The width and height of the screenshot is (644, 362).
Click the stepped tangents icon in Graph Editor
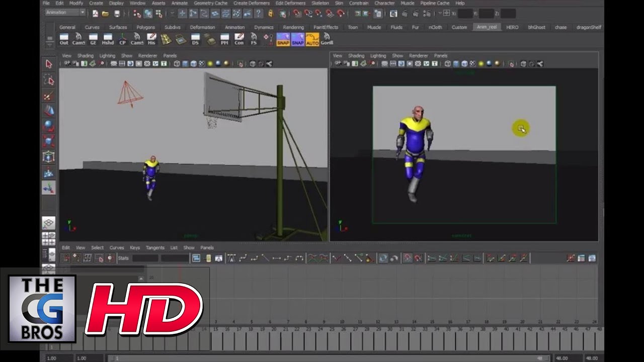[x=288, y=258]
